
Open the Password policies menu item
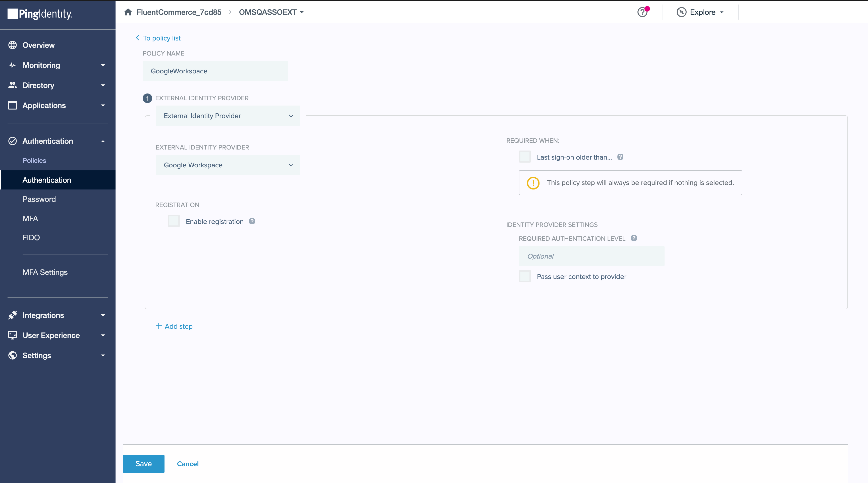click(x=39, y=199)
